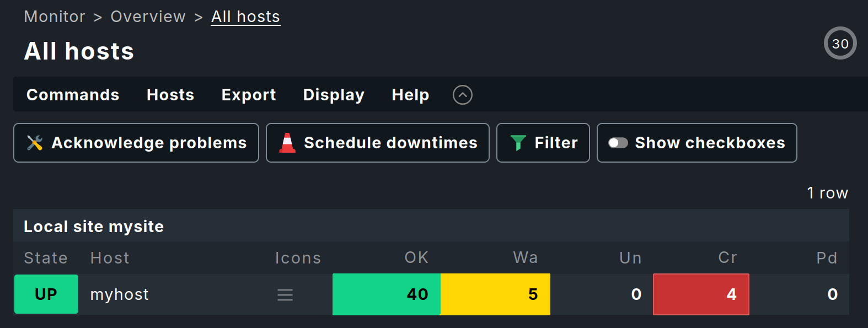
Task: Click the green UP state badge
Action: [46, 294]
